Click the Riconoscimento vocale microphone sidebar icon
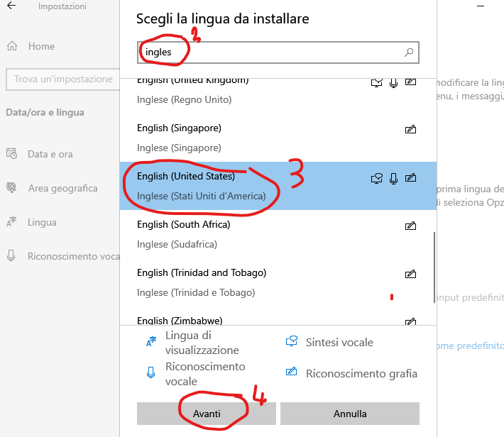The width and height of the screenshot is (504, 437). (12, 256)
